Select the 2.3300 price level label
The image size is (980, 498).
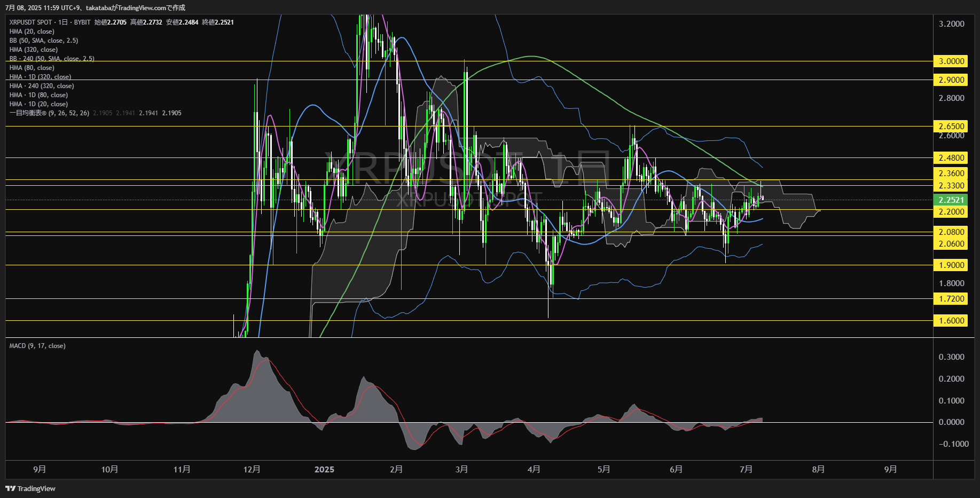click(x=951, y=186)
